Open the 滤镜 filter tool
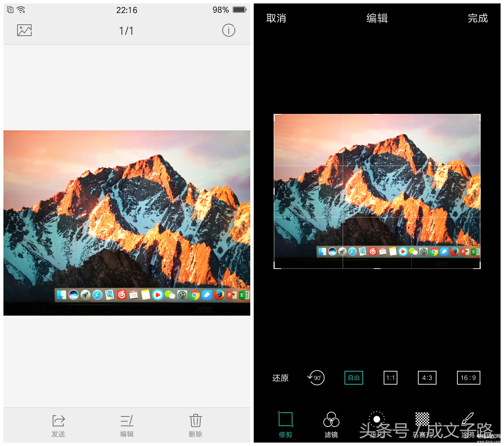Screen dimensions: 504x446 pyautogui.click(x=331, y=425)
